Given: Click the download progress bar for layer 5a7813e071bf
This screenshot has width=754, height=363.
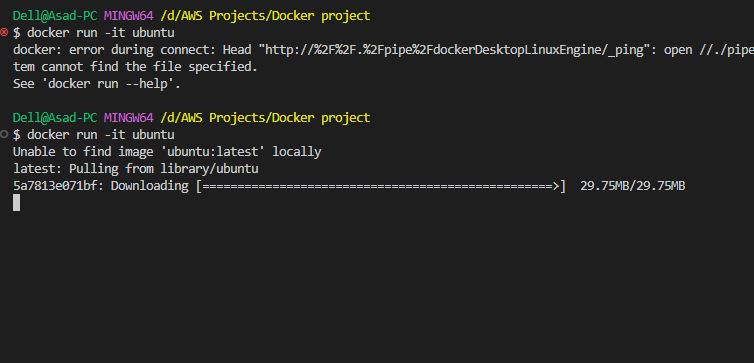Looking at the screenshot, I should 381,186.
